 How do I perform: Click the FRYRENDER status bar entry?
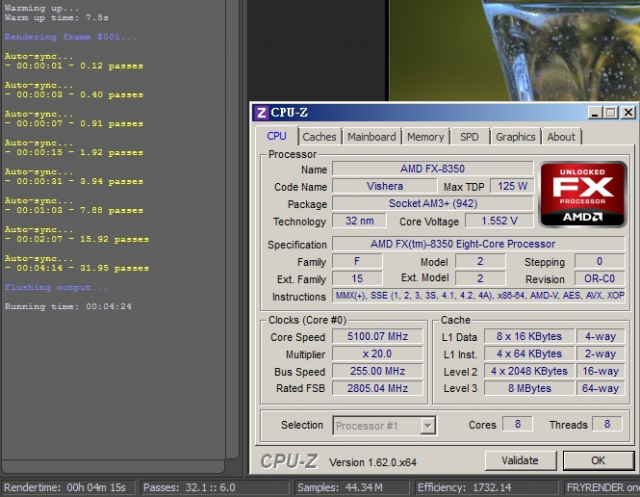tap(602, 487)
